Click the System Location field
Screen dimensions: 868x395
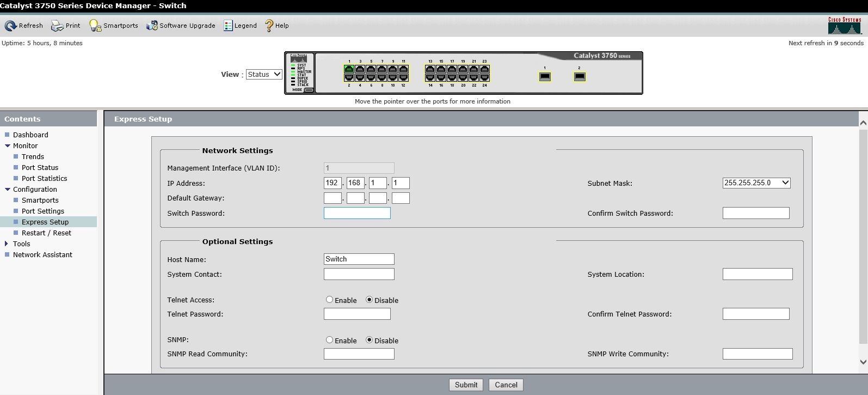coord(758,274)
